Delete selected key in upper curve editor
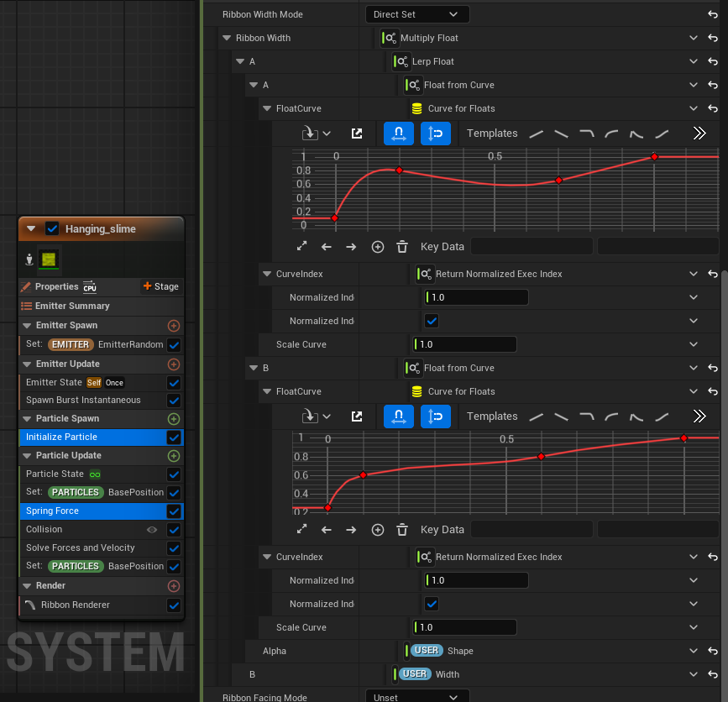Viewport: 728px width, 702px height. [402, 247]
